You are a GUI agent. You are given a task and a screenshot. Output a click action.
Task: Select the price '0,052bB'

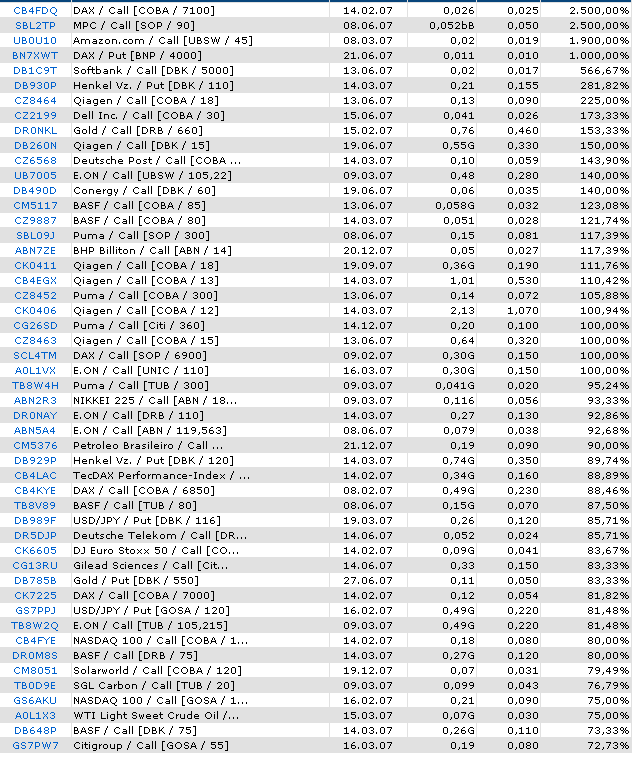click(452, 25)
